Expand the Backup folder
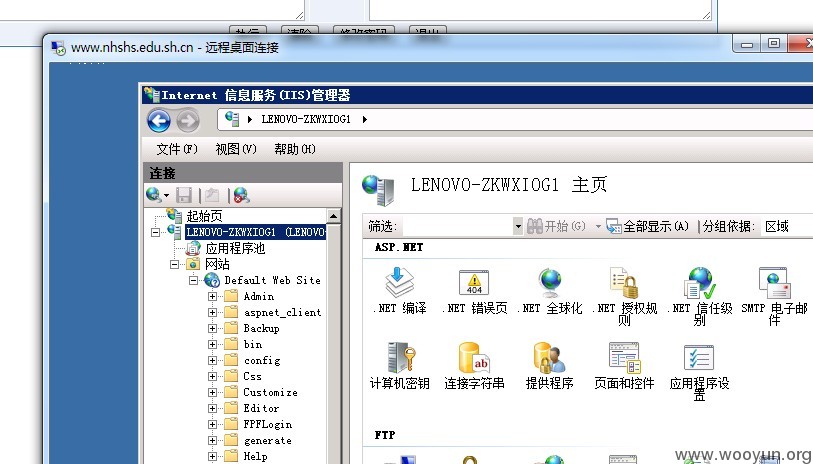Screen dimensions: 813x464 point(212,329)
